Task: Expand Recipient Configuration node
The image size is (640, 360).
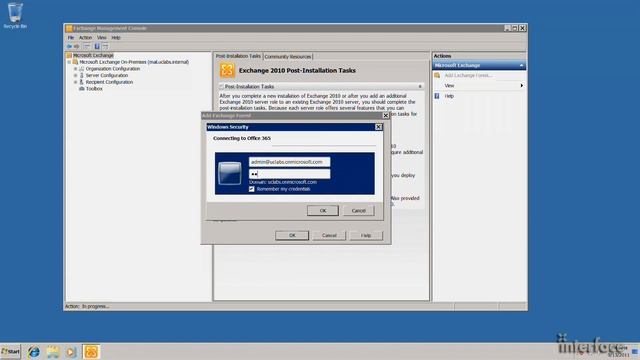Action: tap(76, 82)
